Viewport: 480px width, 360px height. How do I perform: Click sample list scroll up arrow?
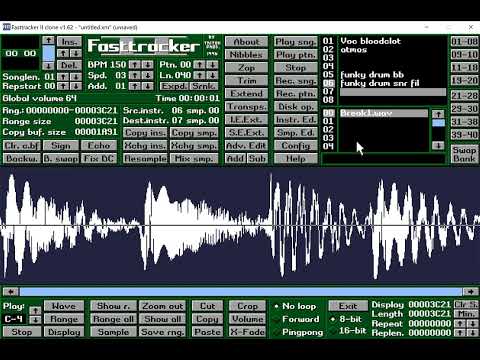click(438, 114)
